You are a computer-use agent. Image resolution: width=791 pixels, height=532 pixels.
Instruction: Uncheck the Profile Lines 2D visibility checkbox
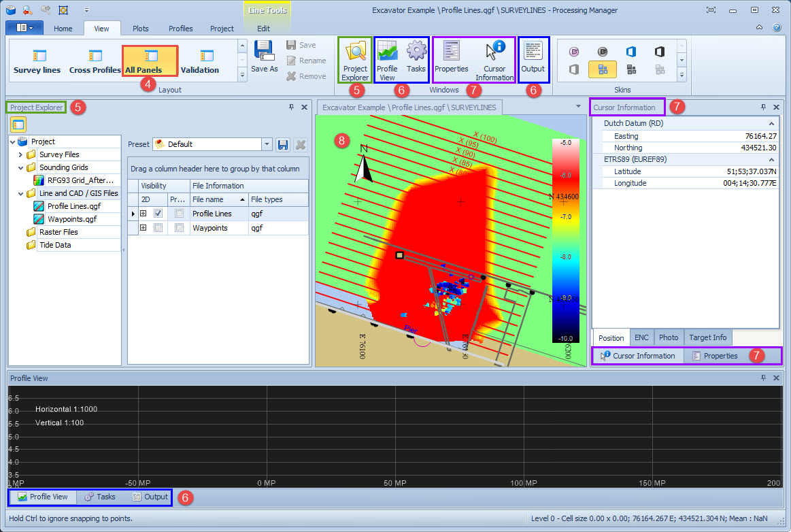pyautogui.click(x=158, y=214)
